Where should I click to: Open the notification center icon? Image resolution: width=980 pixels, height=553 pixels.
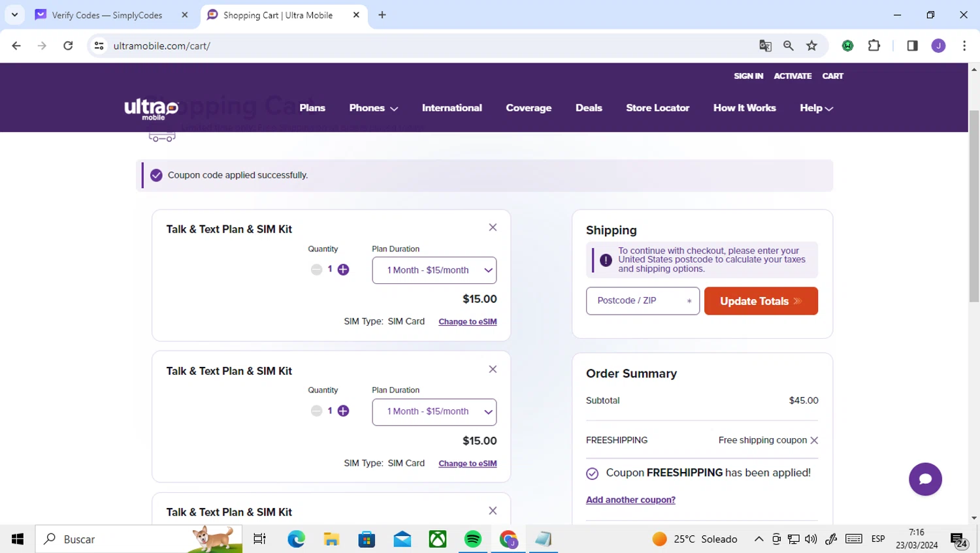click(959, 540)
